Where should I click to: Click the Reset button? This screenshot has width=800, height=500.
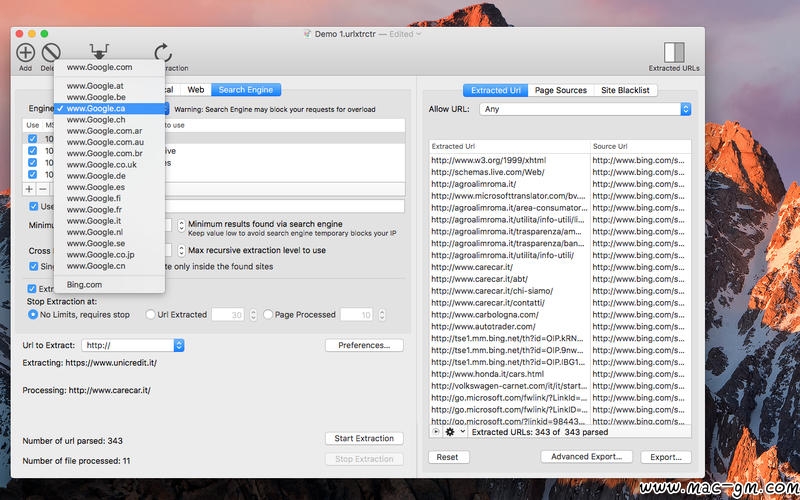447,457
